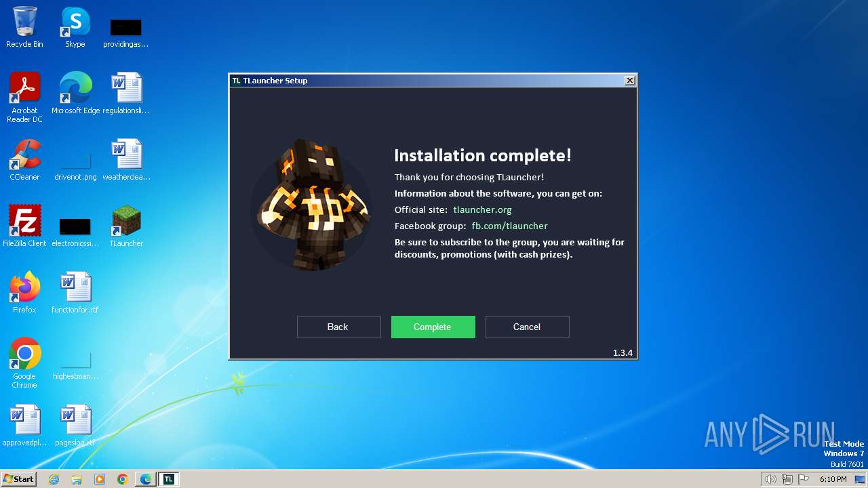Select the highestman file icon
The height and width of the screenshot is (488, 868).
(x=75, y=366)
